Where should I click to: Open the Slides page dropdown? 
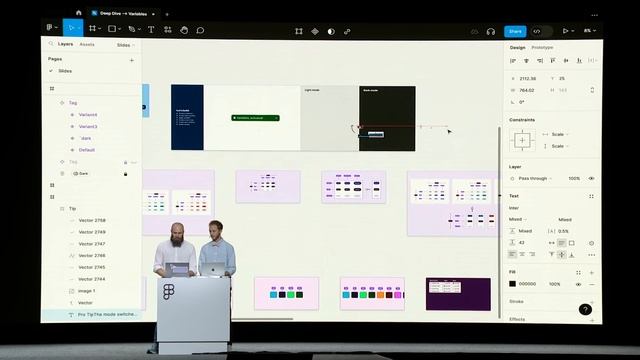(x=126, y=45)
